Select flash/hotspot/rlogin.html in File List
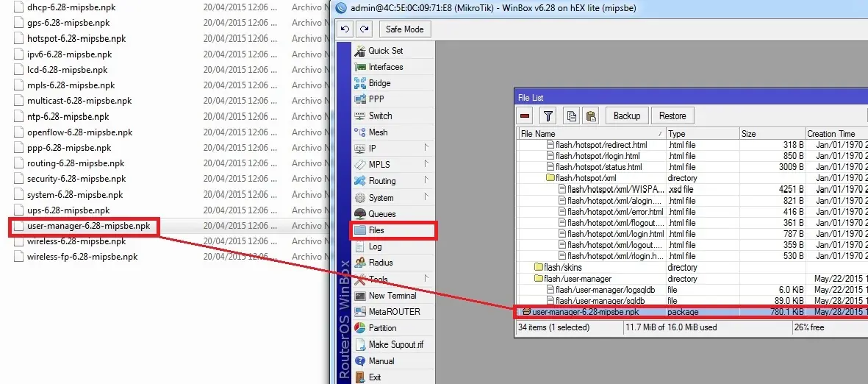The width and height of the screenshot is (868, 384). pyautogui.click(x=598, y=156)
